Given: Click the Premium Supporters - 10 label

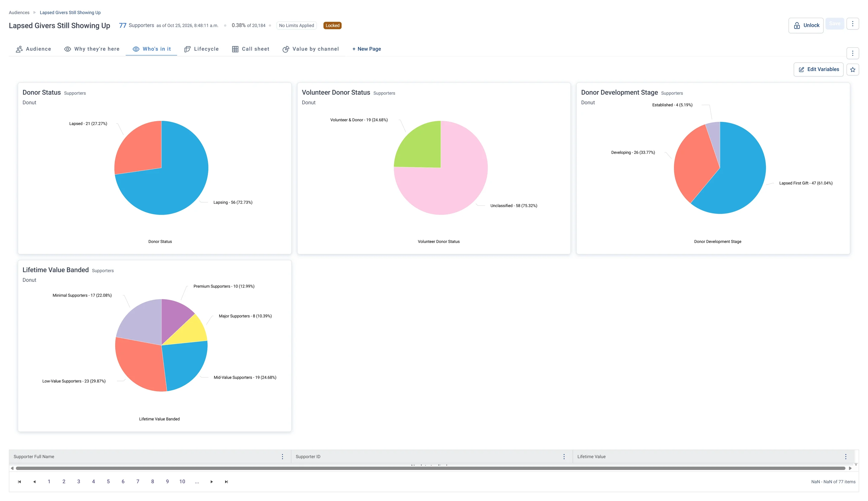Looking at the screenshot, I should 224,286.
